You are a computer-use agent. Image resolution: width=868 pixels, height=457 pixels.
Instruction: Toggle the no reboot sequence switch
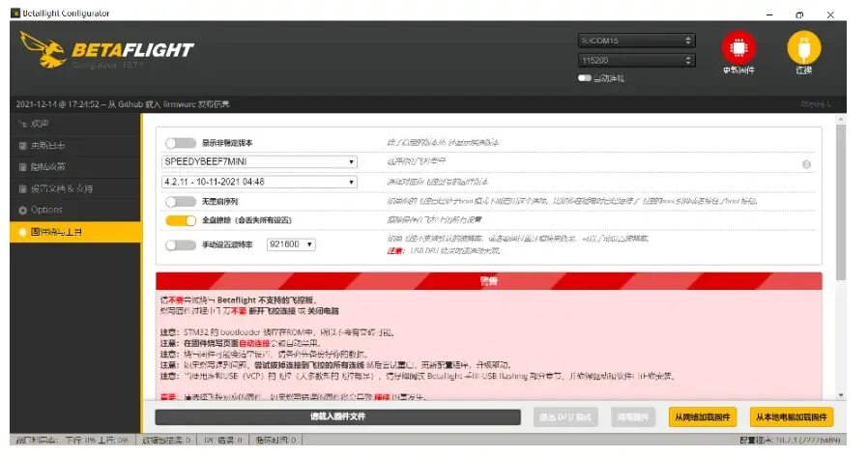click(x=181, y=201)
